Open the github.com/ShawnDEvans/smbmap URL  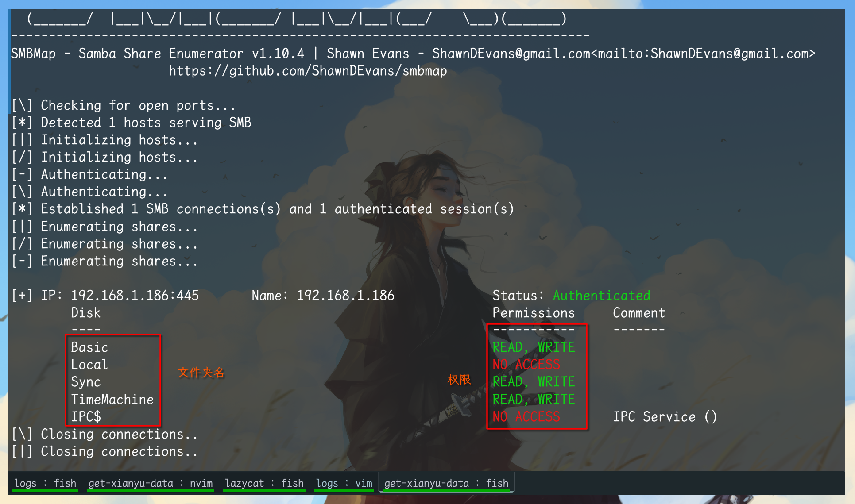click(x=308, y=71)
